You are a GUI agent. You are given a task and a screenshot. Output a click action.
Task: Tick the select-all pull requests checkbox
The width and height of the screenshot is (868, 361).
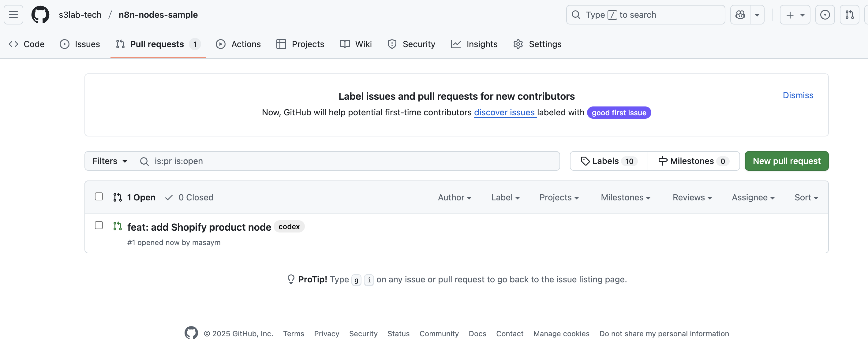(x=99, y=196)
